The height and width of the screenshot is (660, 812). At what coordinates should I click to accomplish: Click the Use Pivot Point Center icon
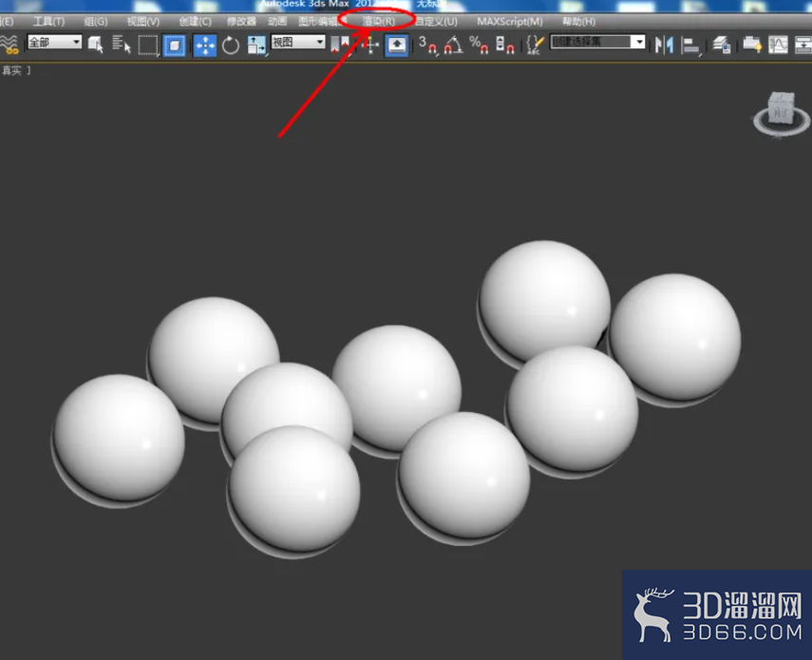tap(340, 45)
